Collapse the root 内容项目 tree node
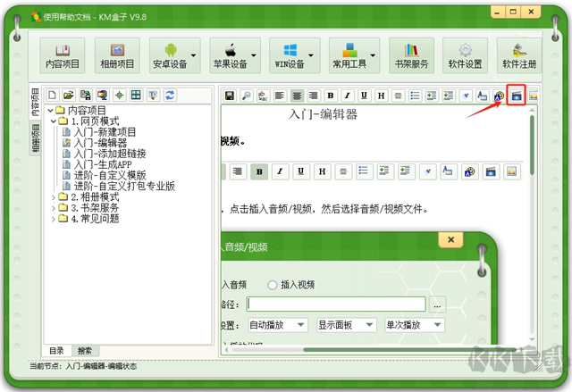Viewport: 572px width, 392px height. [50, 110]
